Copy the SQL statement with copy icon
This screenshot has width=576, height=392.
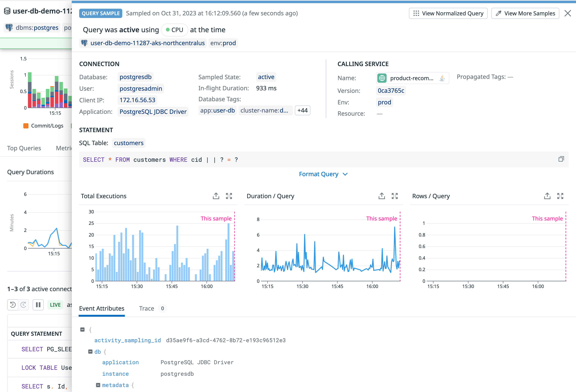(x=561, y=159)
